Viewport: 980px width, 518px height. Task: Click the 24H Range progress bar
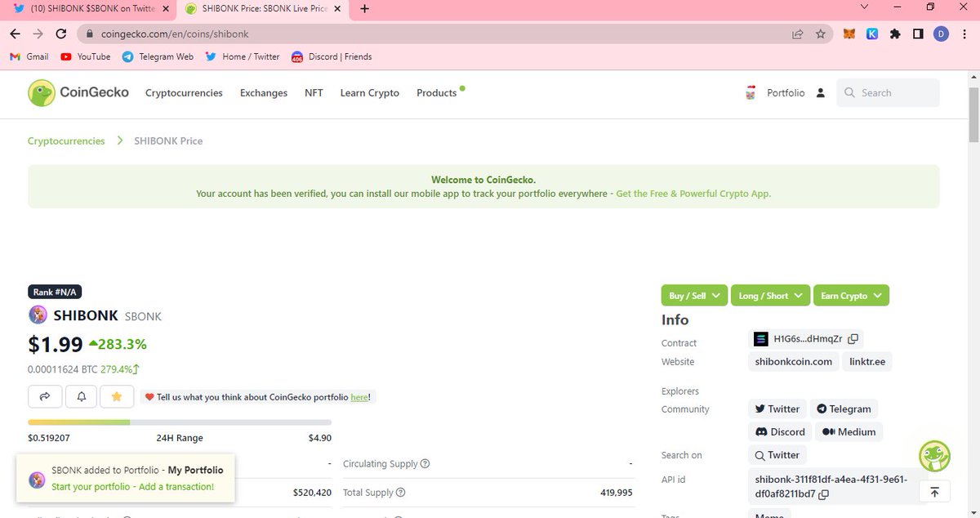(x=180, y=422)
